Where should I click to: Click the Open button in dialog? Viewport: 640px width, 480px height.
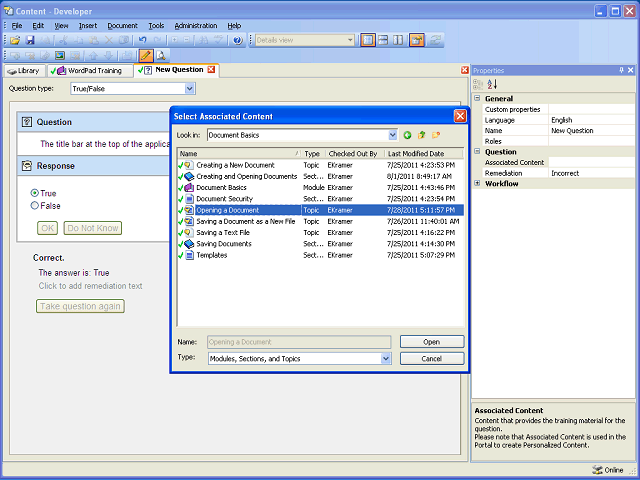(432, 342)
